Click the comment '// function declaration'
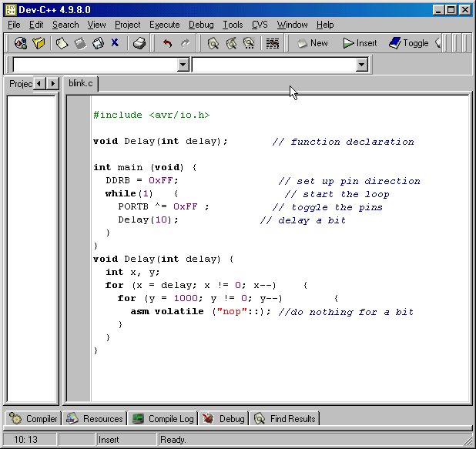This screenshot has width=476, height=449. pyautogui.click(x=343, y=142)
